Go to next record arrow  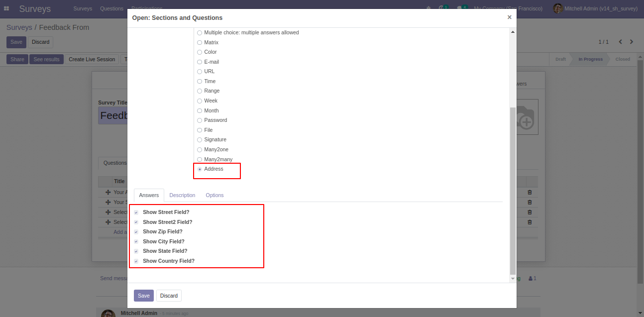[632, 42]
